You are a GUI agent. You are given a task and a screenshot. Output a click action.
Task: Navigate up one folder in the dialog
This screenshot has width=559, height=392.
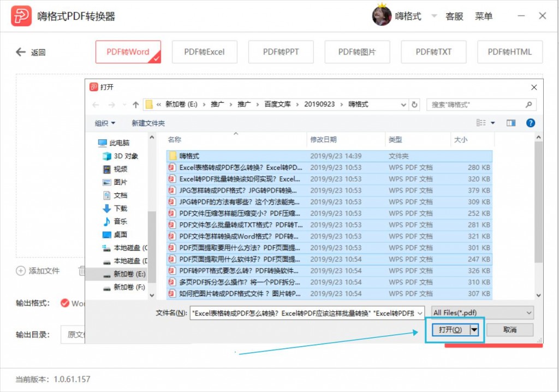click(x=135, y=104)
